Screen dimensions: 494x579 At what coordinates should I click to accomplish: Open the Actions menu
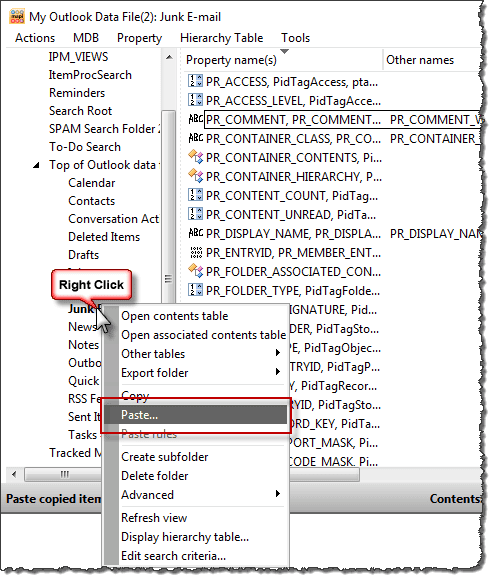pyautogui.click(x=35, y=38)
